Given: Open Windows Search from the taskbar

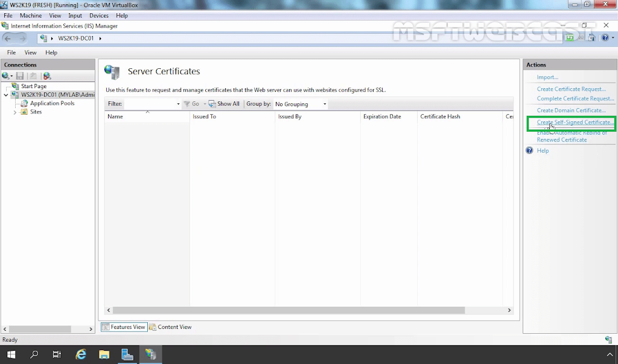Looking at the screenshot, I should point(34,354).
